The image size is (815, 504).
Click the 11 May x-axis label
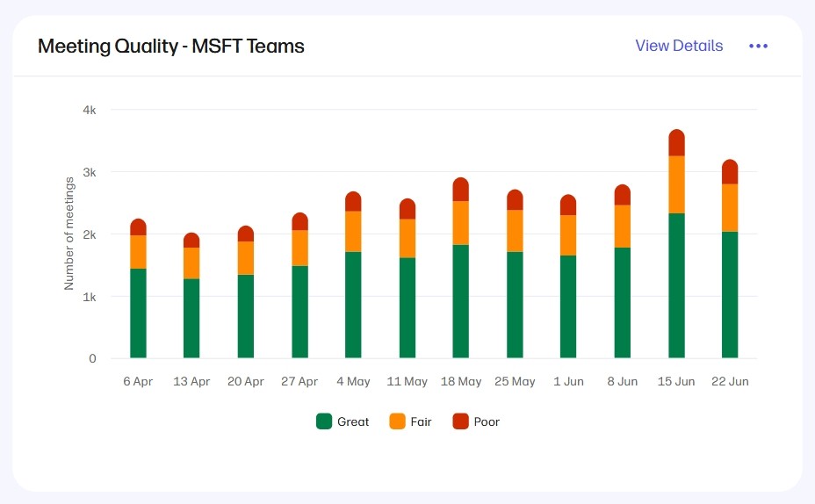(407, 382)
